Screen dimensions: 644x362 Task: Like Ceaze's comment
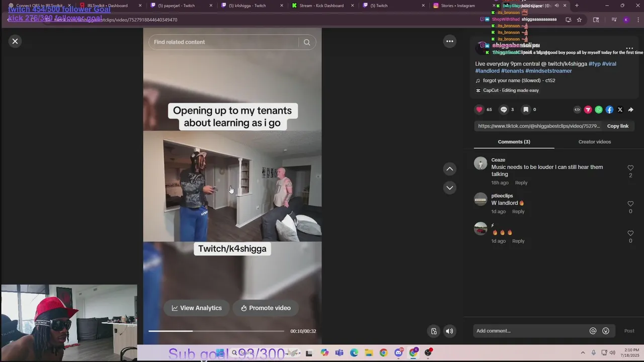630,168
